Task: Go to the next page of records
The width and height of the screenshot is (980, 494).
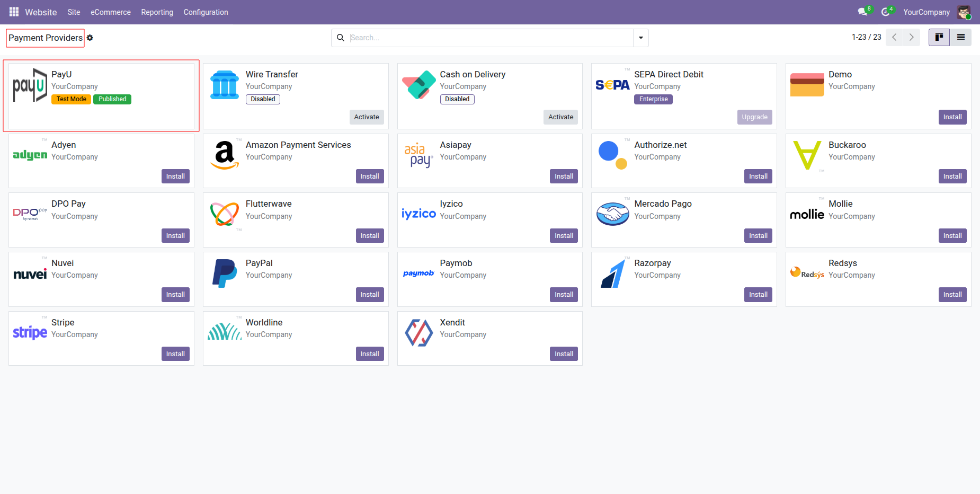Action: click(912, 38)
